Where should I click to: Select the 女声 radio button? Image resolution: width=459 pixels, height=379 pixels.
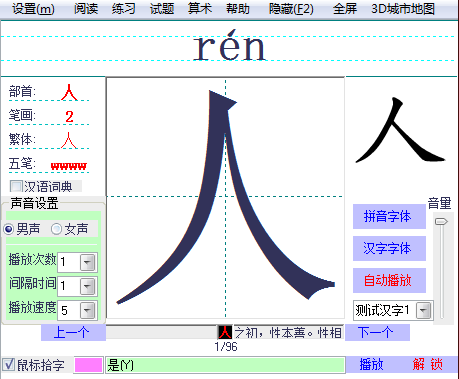click(x=56, y=229)
